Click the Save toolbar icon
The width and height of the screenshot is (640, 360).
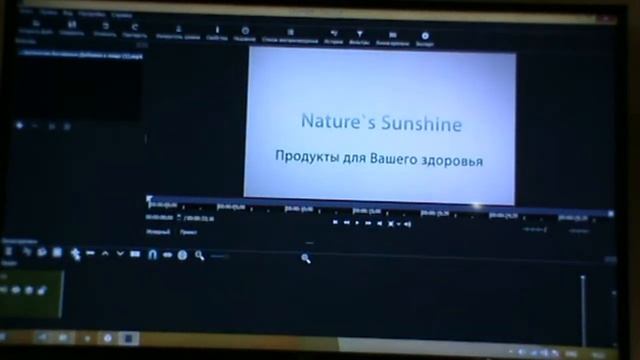point(72,24)
